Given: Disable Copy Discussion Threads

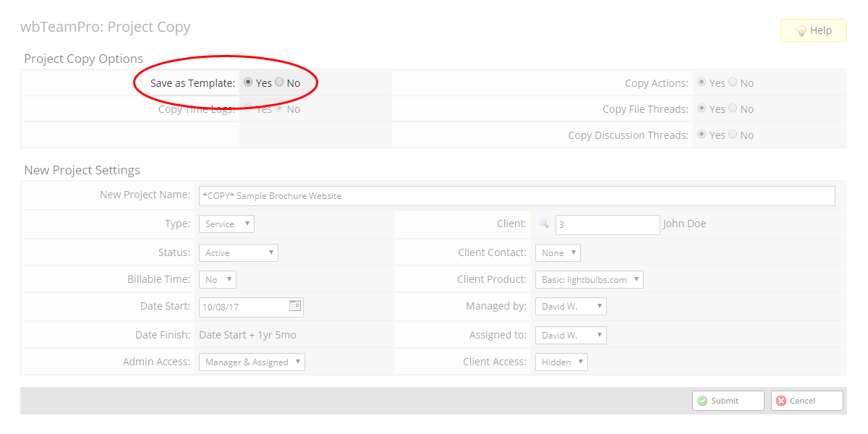Looking at the screenshot, I should click(x=733, y=135).
